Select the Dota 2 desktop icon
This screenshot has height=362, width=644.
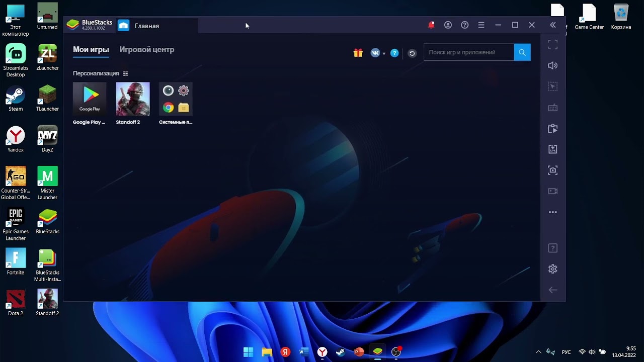click(x=16, y=303)
